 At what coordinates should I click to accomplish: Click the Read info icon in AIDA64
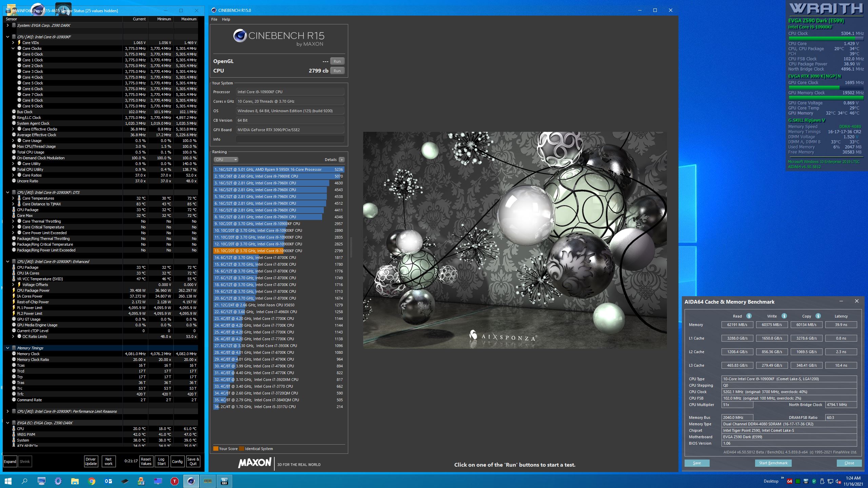tap(749, 316)
